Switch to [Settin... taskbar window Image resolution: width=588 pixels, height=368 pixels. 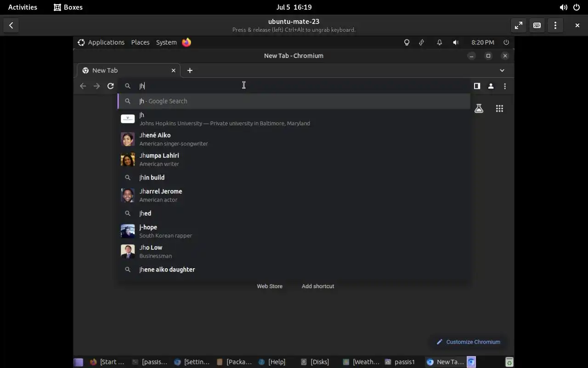[x=192, y=362]
